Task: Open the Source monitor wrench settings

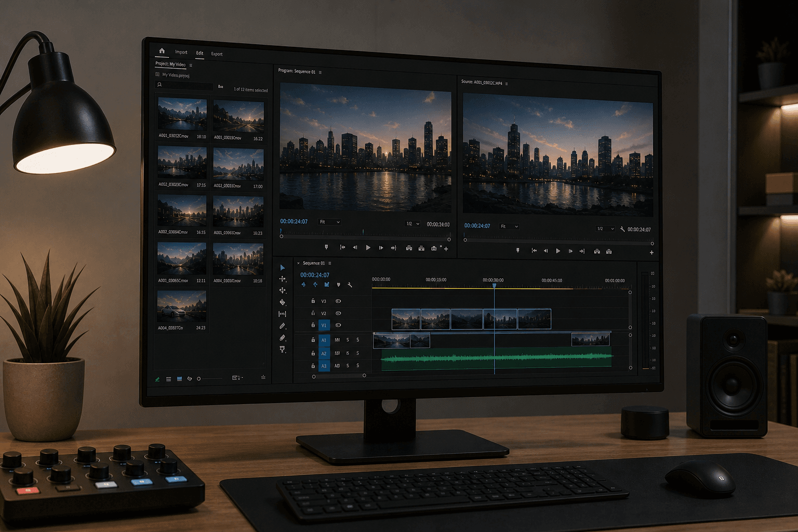Action: pos(622,229)
